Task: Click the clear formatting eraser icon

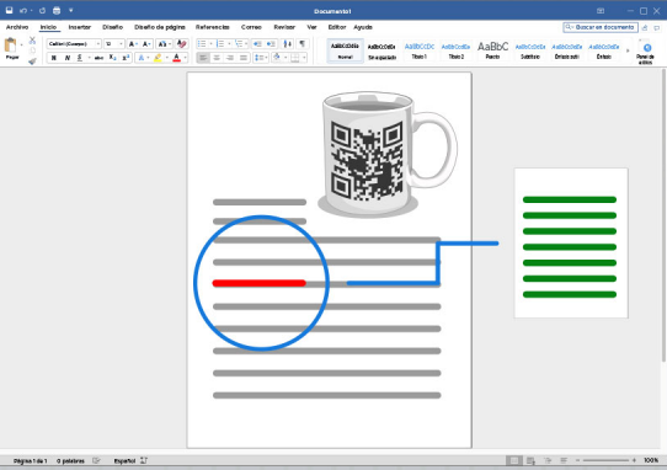Action: [181, 44]
